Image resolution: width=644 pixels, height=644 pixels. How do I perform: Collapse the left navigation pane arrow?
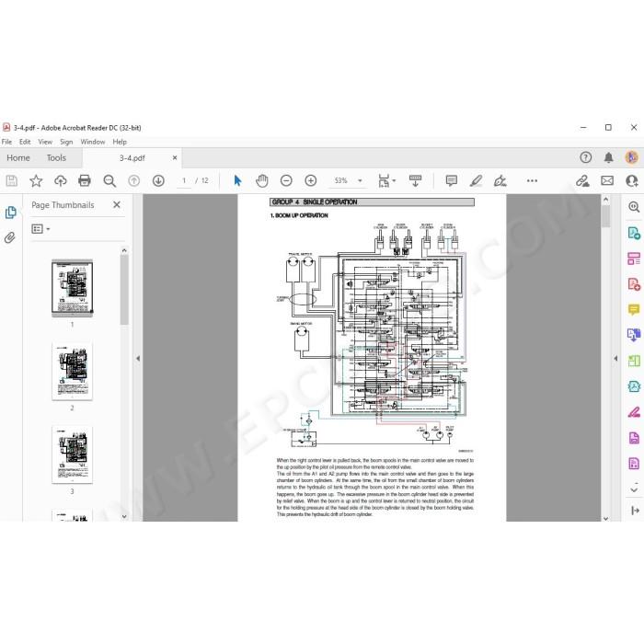click(138, 359)
